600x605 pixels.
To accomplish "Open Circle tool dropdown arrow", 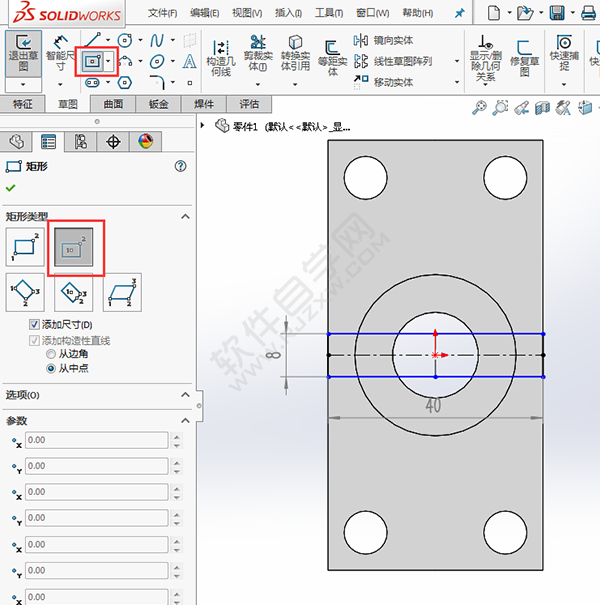I will pyautogui.click(x=140, y=40).
